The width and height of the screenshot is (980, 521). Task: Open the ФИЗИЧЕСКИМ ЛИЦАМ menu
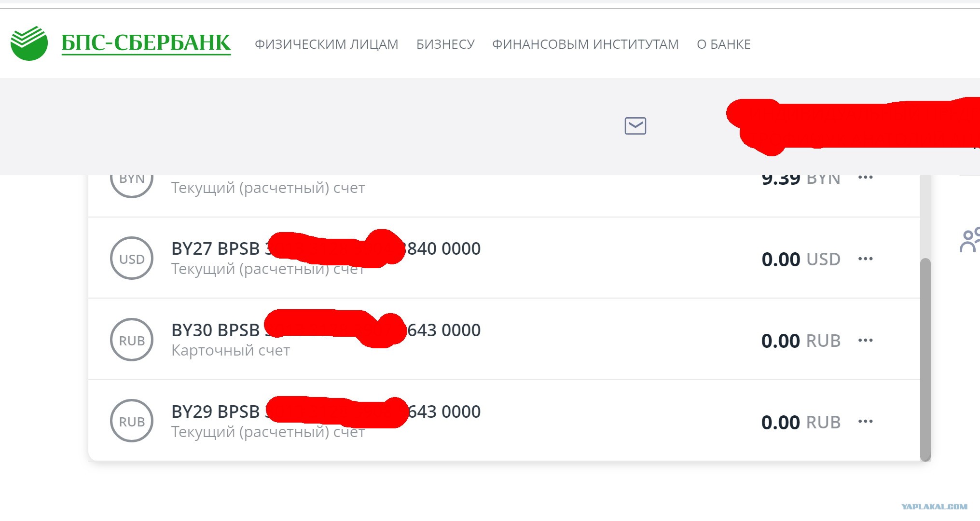pyautogui.click(x=326, y=44)
